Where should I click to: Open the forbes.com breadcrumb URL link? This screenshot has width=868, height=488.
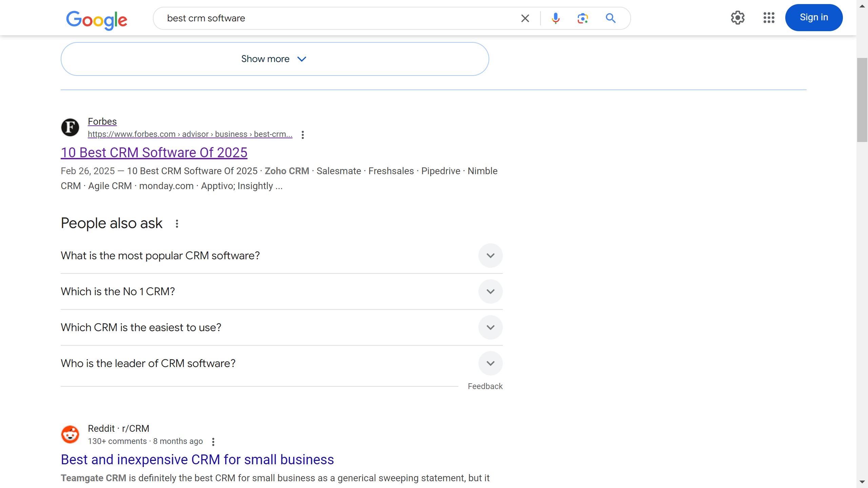[190, 134]
